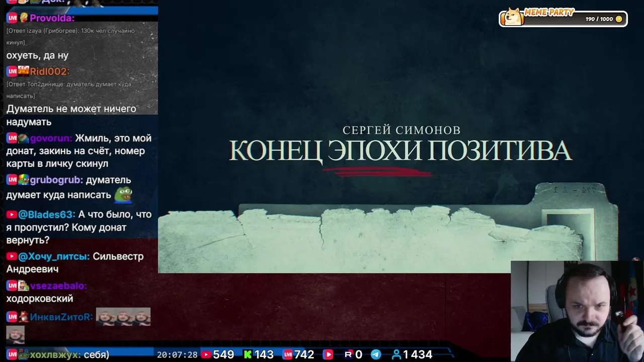Image resolution: width=644 pixels, height=362 pixels.
Task: Click the LIVE badge next to Ridl002
Action: click(12, 71)
